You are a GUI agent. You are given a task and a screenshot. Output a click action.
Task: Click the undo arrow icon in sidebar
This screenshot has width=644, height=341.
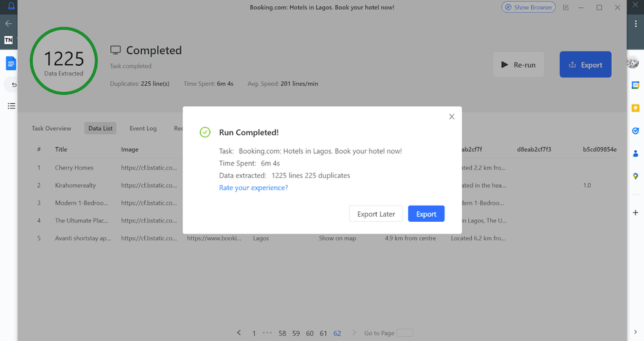[14, 84]
